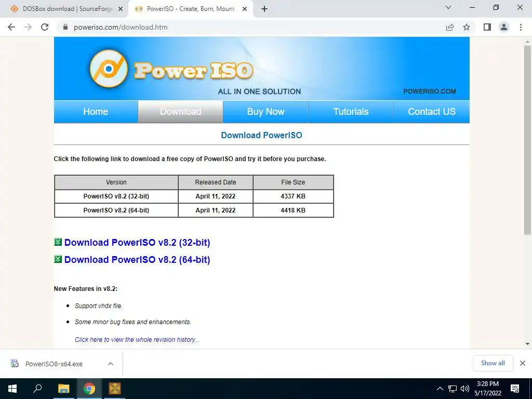Click Show all downloads button

pyautogui.click(x=493, y=363)
